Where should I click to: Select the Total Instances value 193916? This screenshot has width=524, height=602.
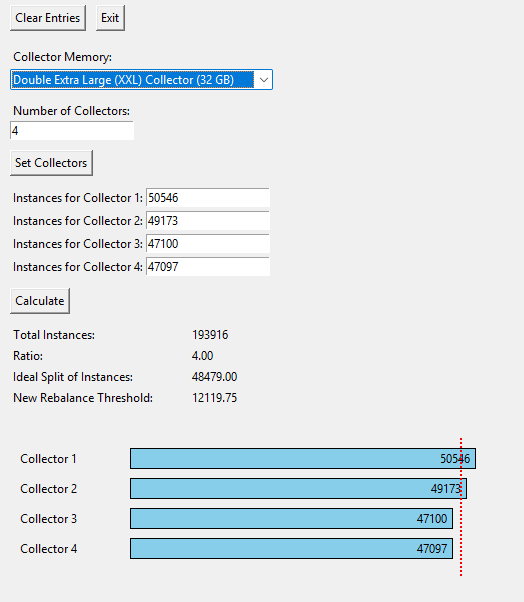[210, 335]
